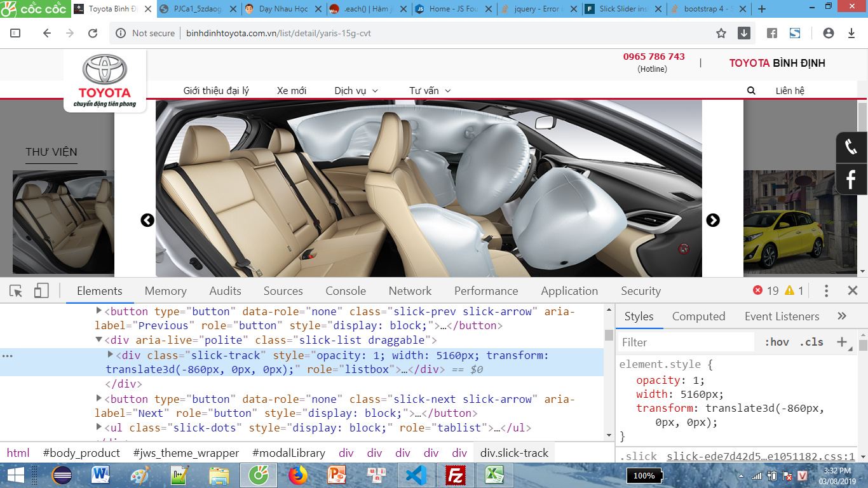Click the styles Filter input field
Screen dimensions: 868x488
pos(686,342)
